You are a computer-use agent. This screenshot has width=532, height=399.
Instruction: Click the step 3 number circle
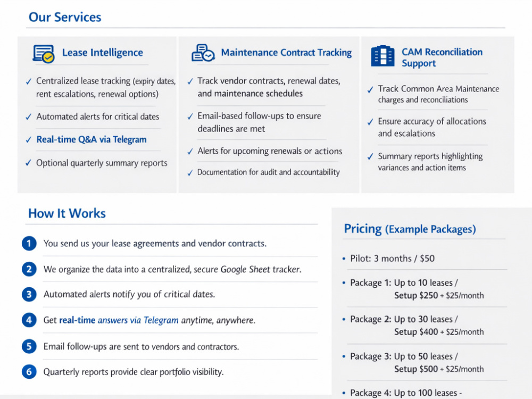(x=29, y=295)
